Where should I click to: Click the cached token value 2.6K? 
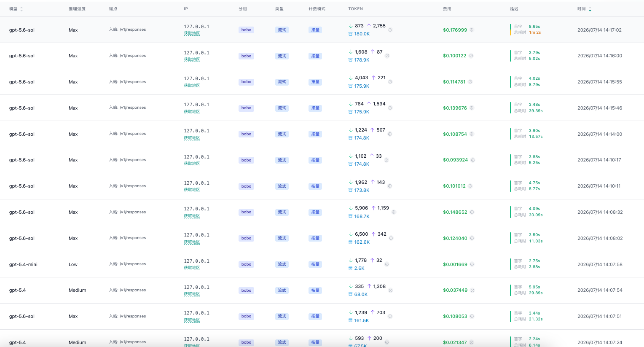coord(360,268)
